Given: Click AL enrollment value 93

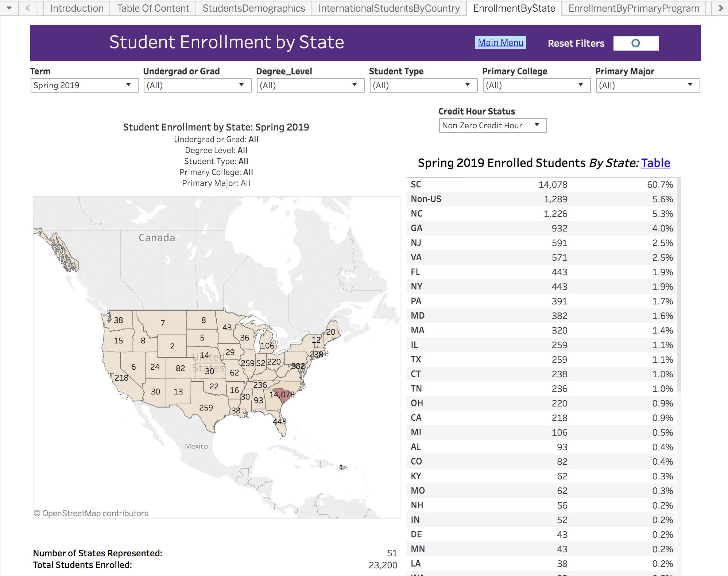Looking at the screenshot, I should pyautogui.click(x=562, y=447).
